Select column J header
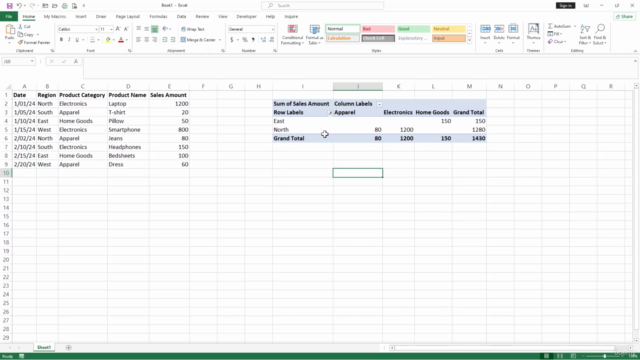640x360 pixels. coord(358,86)
